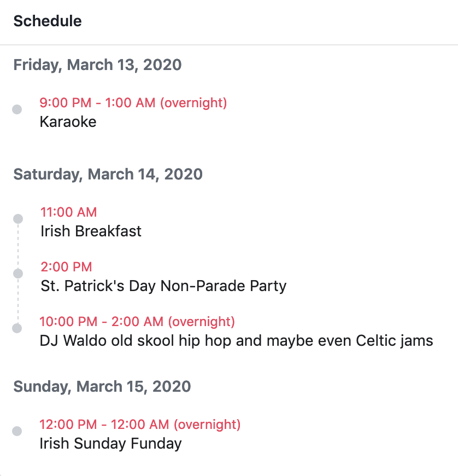
Task: Open the Irish Breakfast event
Action: 91,231
